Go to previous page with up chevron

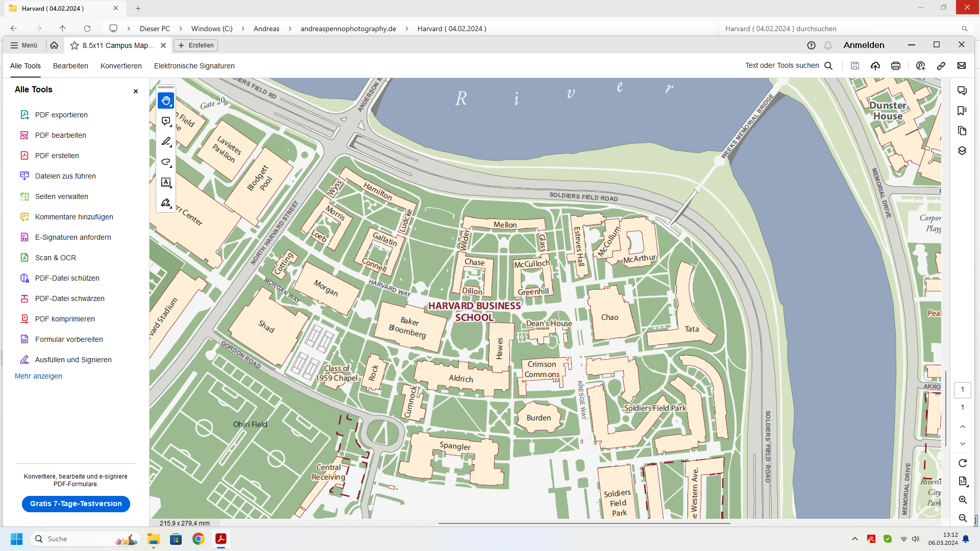tap(963, 427)
